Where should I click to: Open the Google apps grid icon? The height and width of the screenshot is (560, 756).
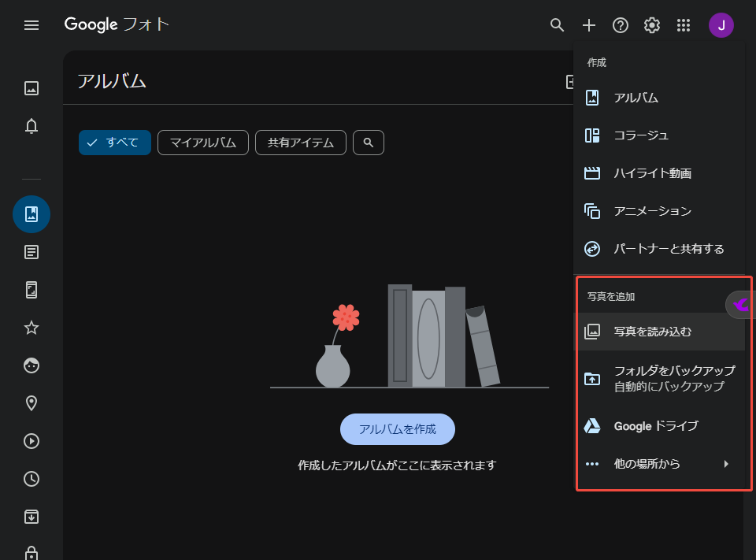(683, 25)
